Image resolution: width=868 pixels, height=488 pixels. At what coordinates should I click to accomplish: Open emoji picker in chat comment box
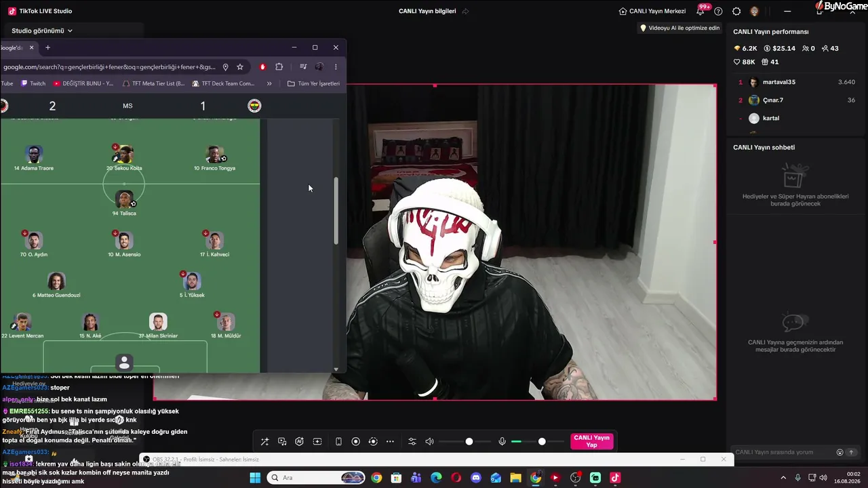(840, 452)
